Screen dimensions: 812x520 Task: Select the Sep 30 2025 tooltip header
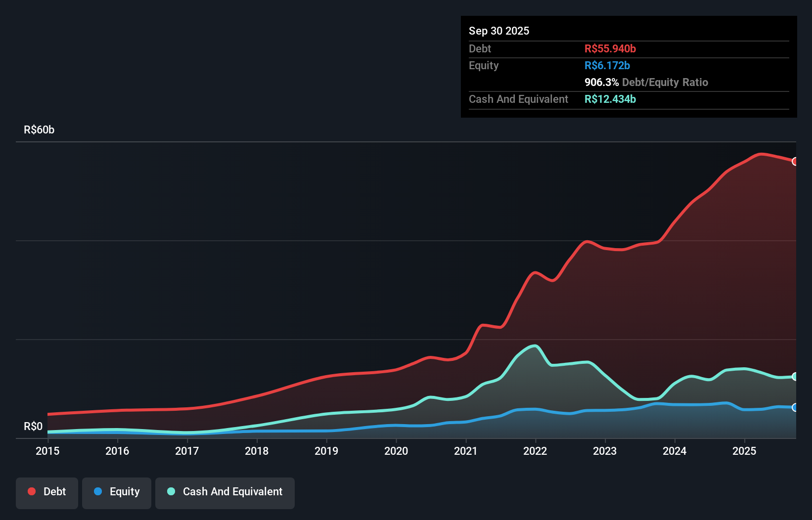click(499, 31)
